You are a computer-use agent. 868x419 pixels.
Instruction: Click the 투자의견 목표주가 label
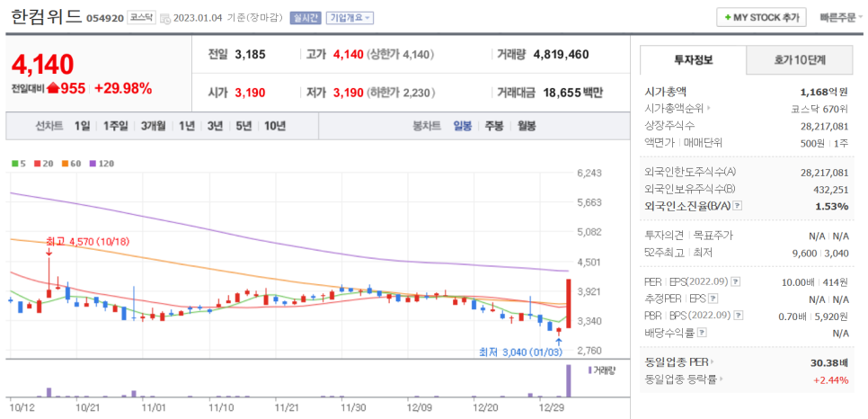(689, 236)
